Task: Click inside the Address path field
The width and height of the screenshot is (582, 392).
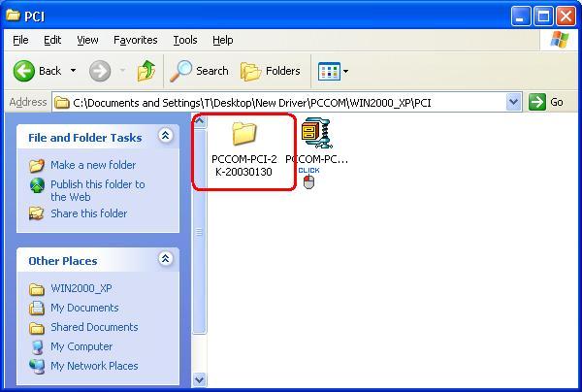Action: pyautogui.click(x=286, y=103)
